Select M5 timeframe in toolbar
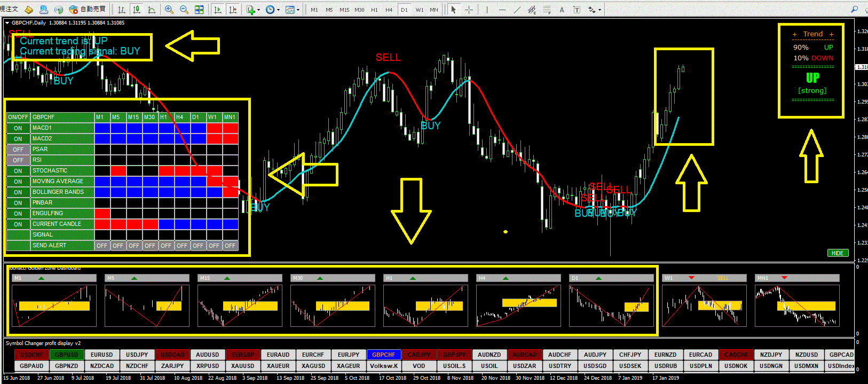868x384 pixels. [329, 10]
